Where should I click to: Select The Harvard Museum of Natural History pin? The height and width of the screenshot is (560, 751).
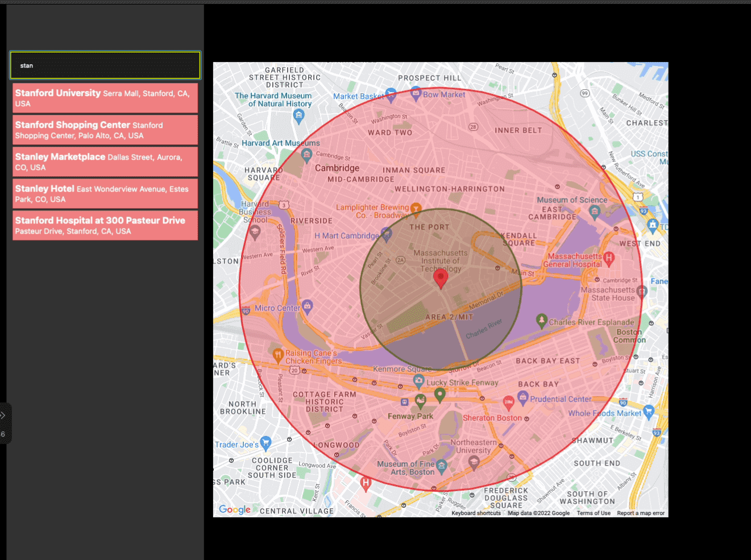299,116
